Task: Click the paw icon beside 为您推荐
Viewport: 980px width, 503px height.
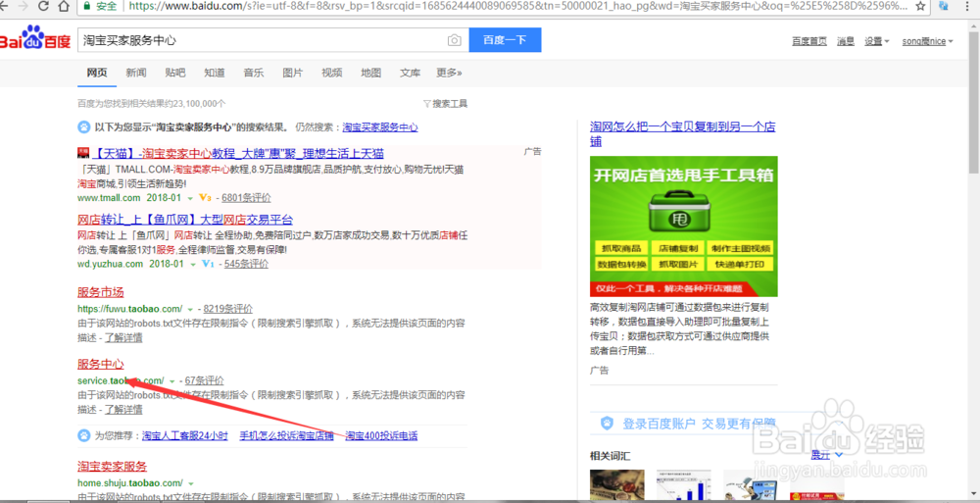Action: pos(83,435)
